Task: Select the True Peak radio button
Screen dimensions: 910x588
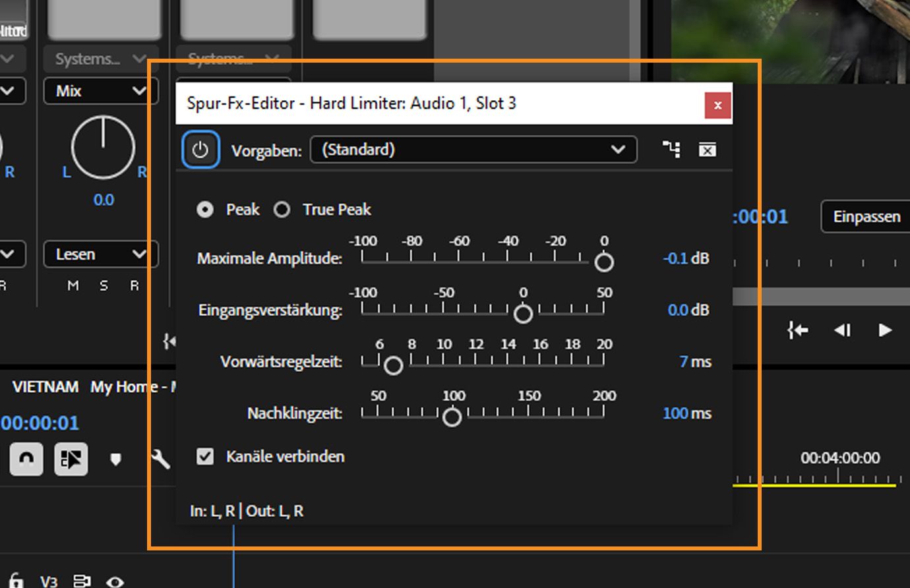Action: coord(282,210)
